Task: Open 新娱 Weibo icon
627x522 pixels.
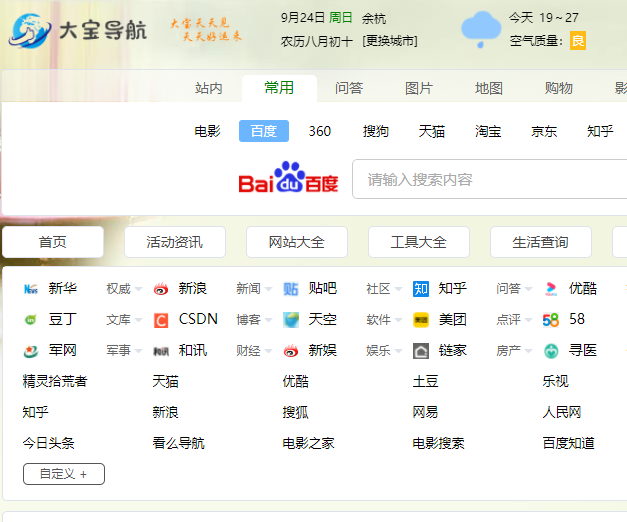Action: pos(291,351)
